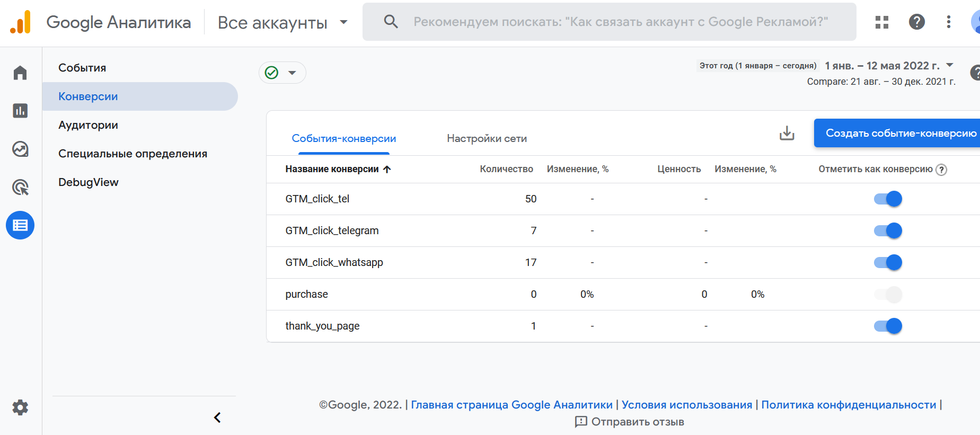
Task: Click the count value 50
Action: 531,199
